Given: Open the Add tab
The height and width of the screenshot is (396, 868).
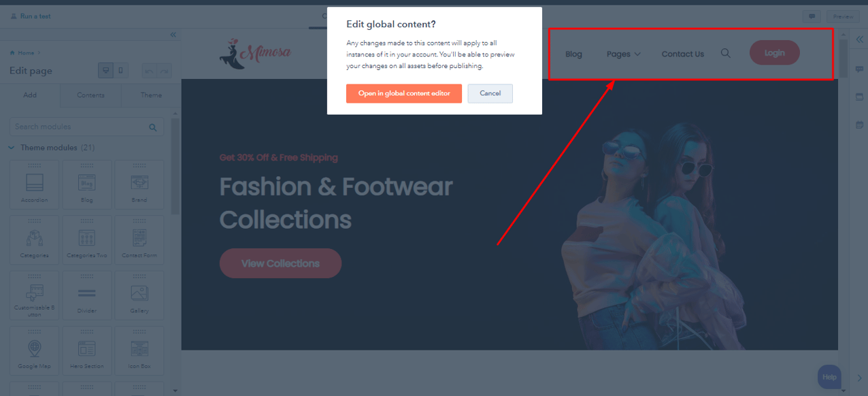Looking at the screenshot, I should (30, 95).
